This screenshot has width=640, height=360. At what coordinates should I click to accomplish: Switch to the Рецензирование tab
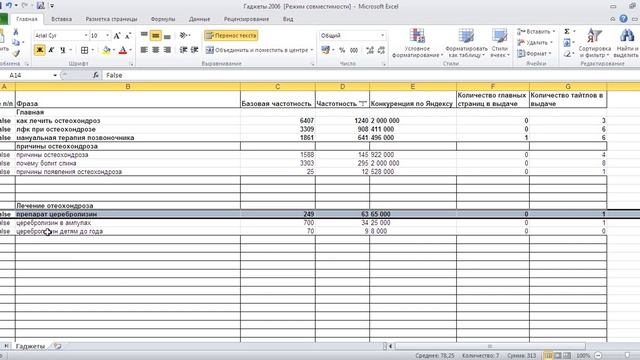246,19
